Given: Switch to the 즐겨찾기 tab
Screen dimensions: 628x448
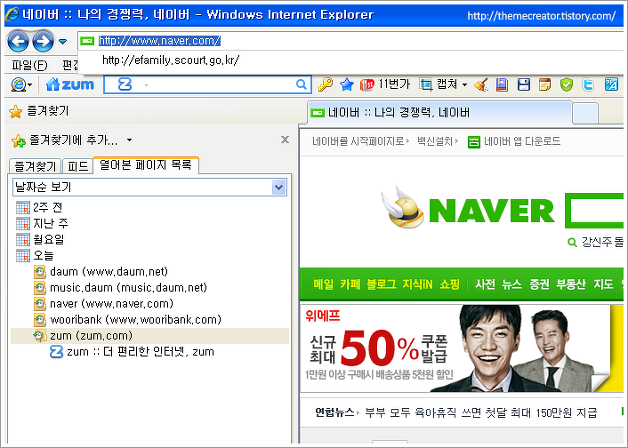Looking at the screenshot, I should tap(35, 166).
